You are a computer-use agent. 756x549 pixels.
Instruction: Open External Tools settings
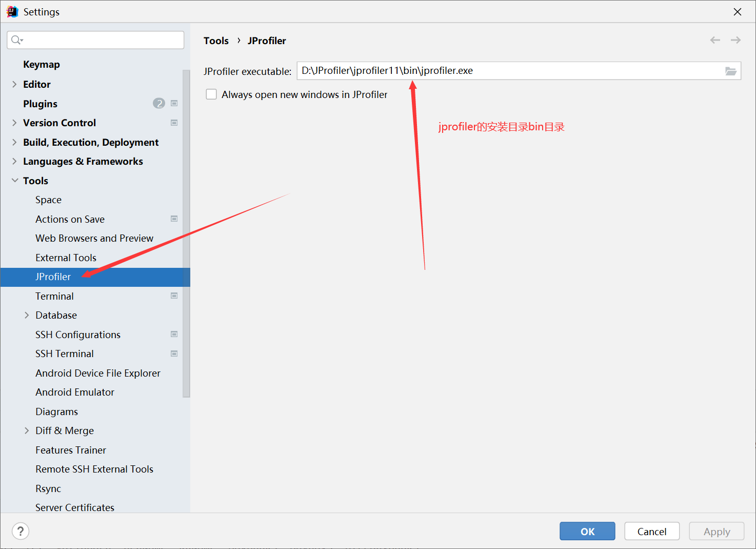(66, 258)
